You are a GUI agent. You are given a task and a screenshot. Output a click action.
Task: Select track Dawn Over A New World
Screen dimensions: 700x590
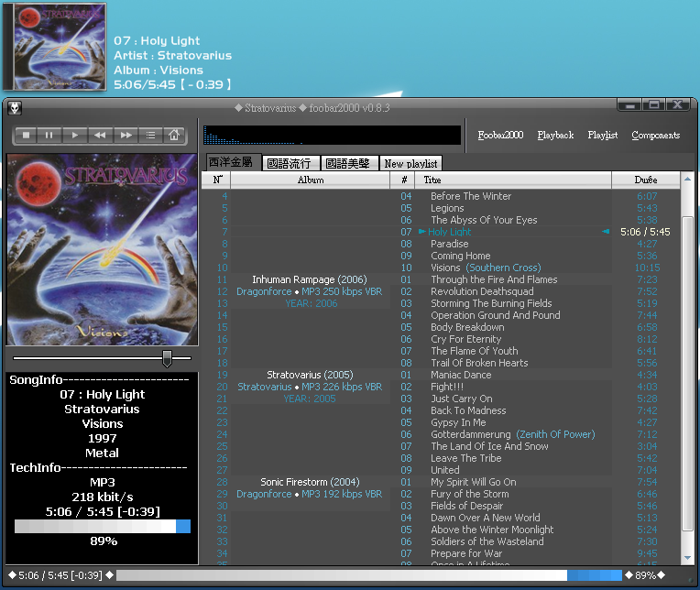tap(485, 518)
